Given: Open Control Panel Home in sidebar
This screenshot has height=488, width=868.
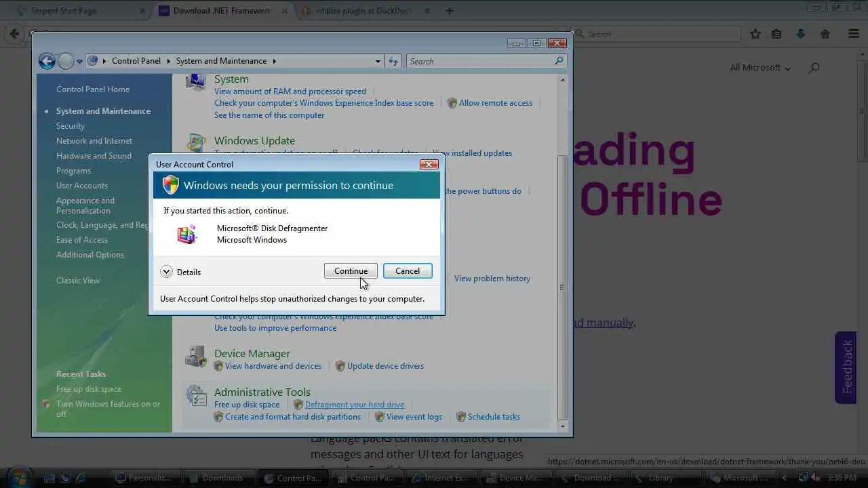Looking at the screenshot, I should click(x=93, y=89).
